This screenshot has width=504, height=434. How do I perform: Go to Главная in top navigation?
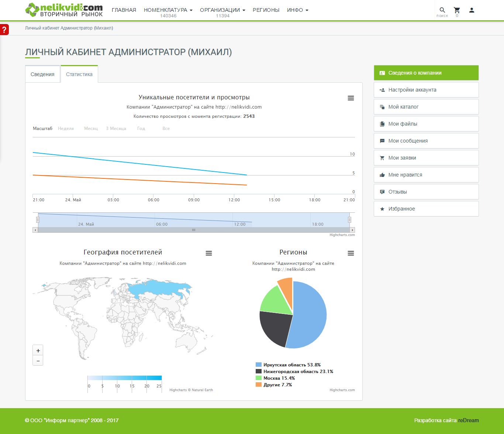[x=124, y=10]
